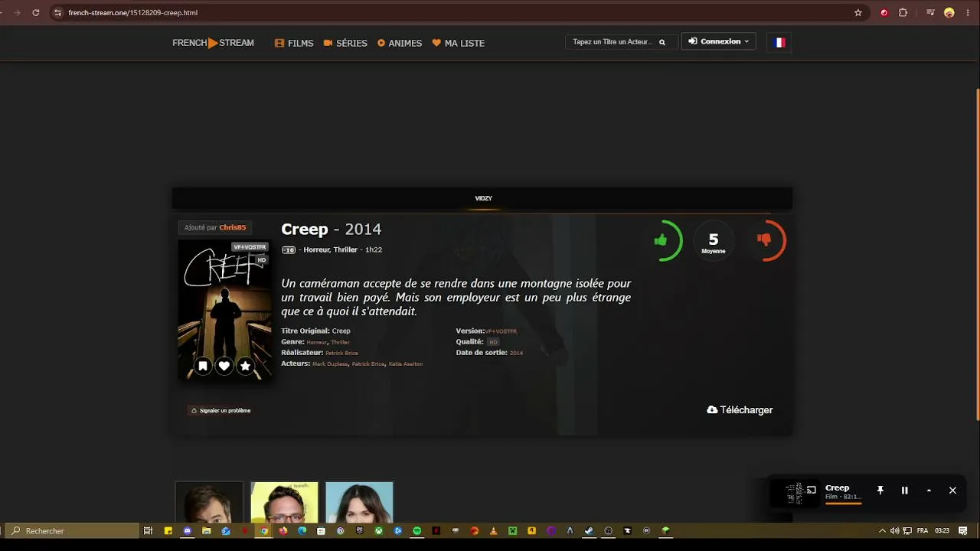
Task: Click the Thriller genre link in details
Action: coord(340,342)
